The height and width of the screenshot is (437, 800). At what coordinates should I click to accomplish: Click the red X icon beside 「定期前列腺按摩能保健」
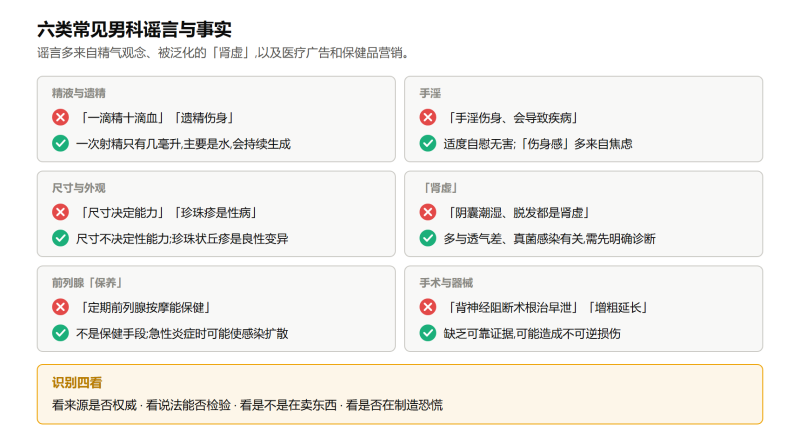click(60, 307)
